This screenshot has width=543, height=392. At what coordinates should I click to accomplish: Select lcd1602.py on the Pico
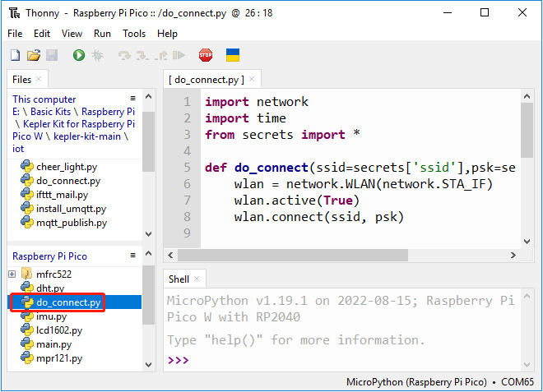59,330
